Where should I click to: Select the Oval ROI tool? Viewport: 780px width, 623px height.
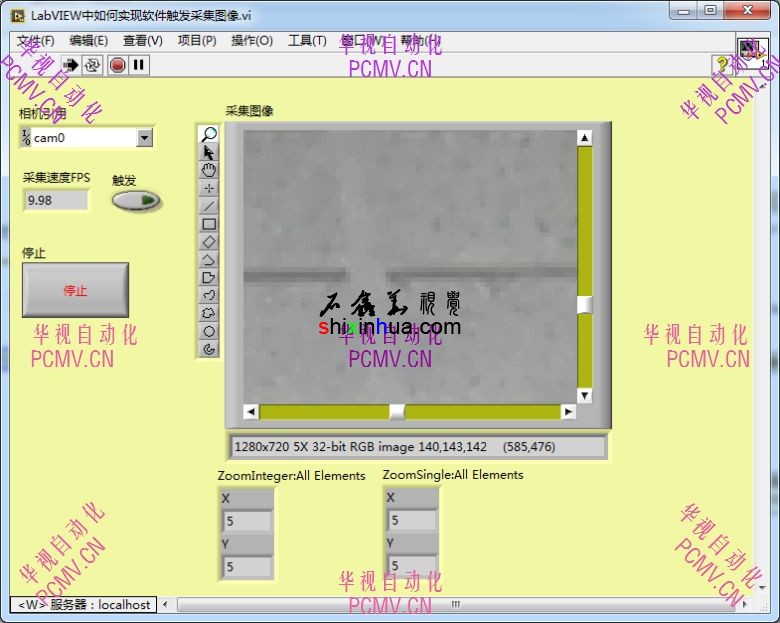[209, 331]
